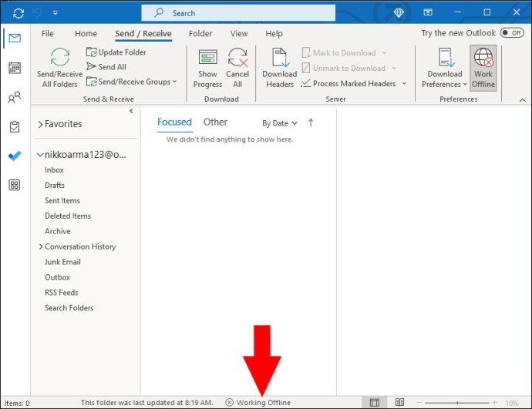Select the Outbox folder

57,277
